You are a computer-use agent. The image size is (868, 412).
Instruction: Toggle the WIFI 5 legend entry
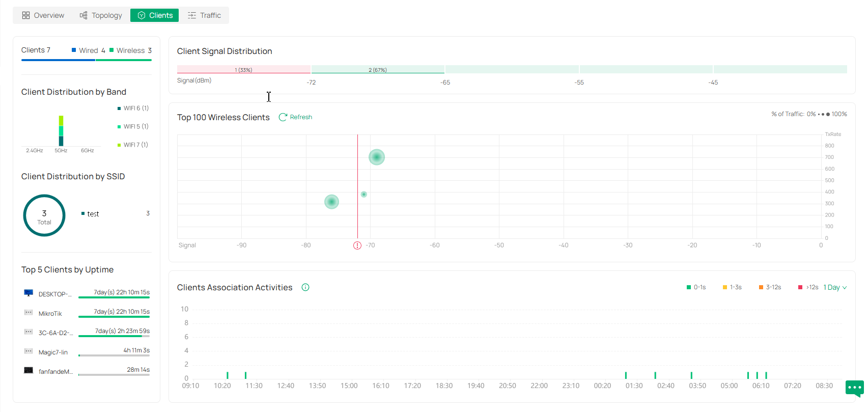133,126
